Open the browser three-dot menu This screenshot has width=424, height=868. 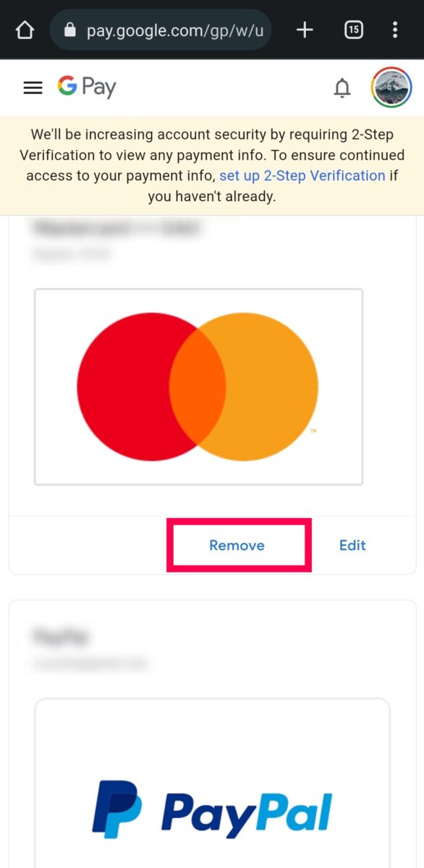394,30
